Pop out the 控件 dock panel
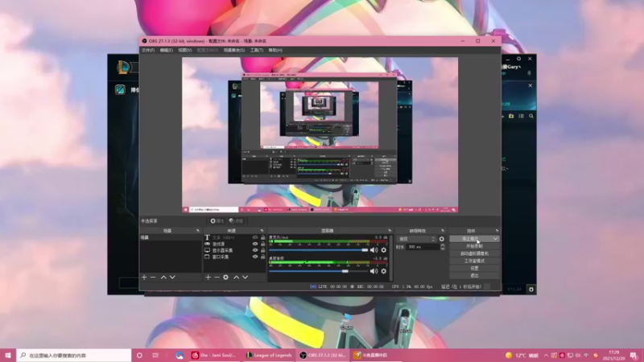The height and width of the screenshot is (362, 644). (497, 231)
